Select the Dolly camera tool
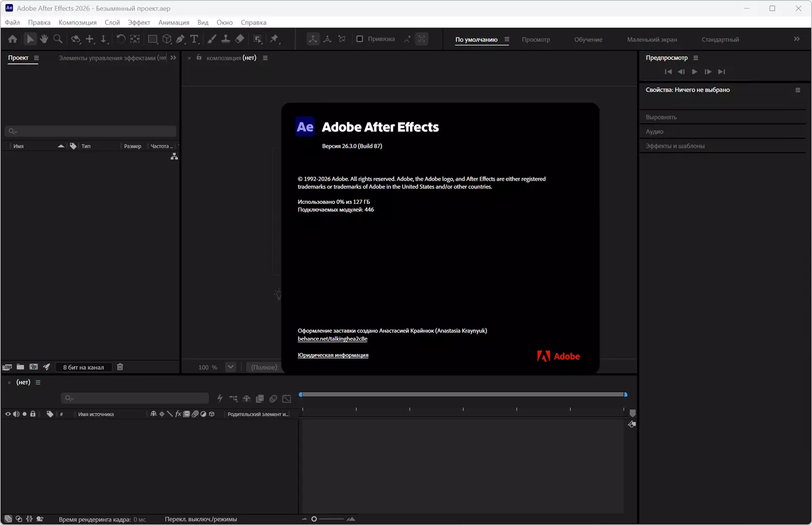 point(103,39)
